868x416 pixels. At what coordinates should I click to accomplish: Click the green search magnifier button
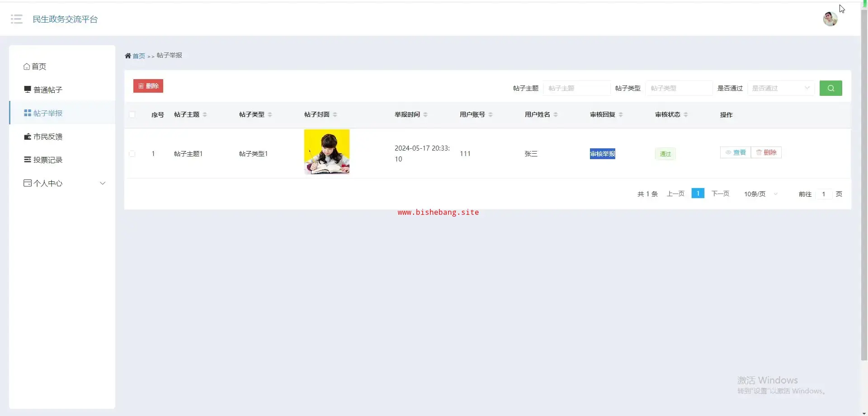830,88
